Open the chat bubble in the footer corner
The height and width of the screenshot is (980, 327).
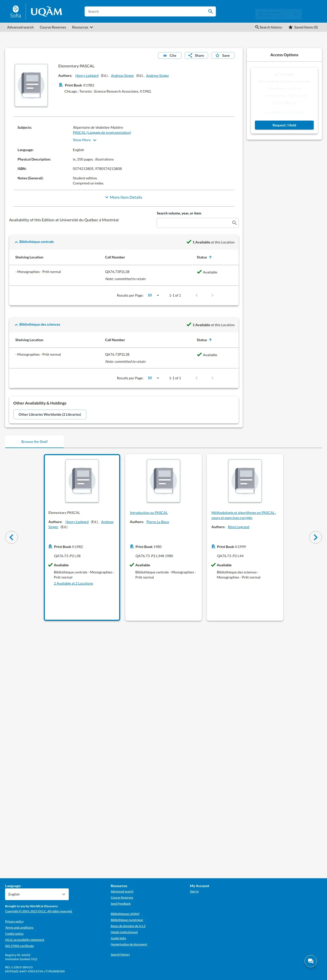311,958
